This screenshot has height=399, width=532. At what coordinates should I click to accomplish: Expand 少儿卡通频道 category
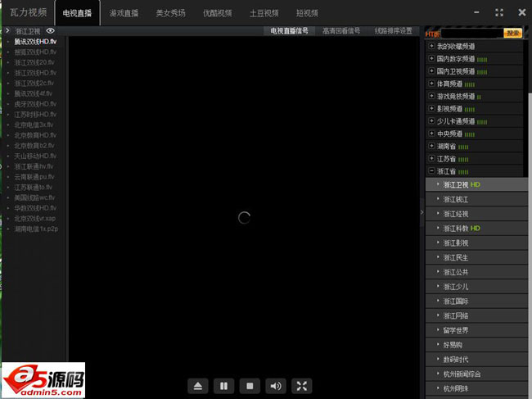tap(431, 121)
